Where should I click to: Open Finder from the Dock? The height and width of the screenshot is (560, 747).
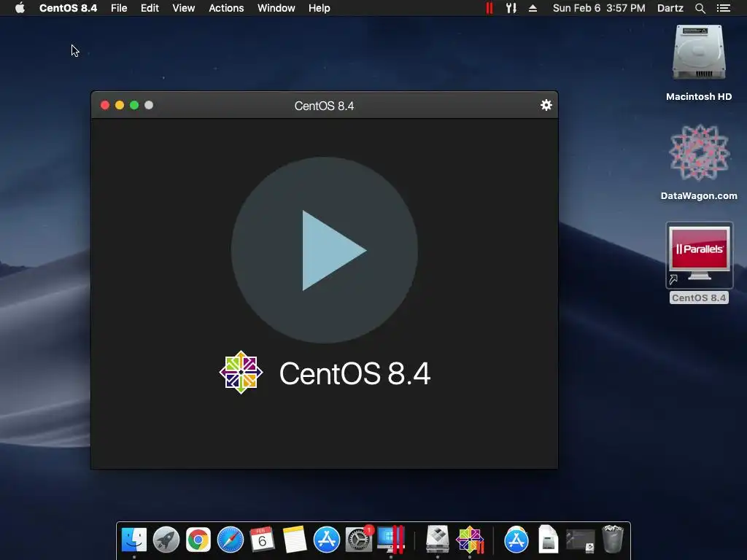tap(134, 540)
